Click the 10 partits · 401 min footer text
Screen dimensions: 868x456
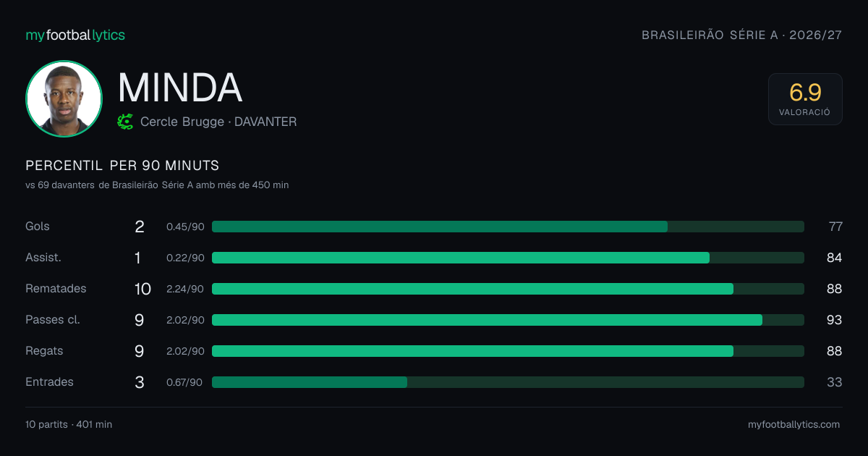[69, 425]
